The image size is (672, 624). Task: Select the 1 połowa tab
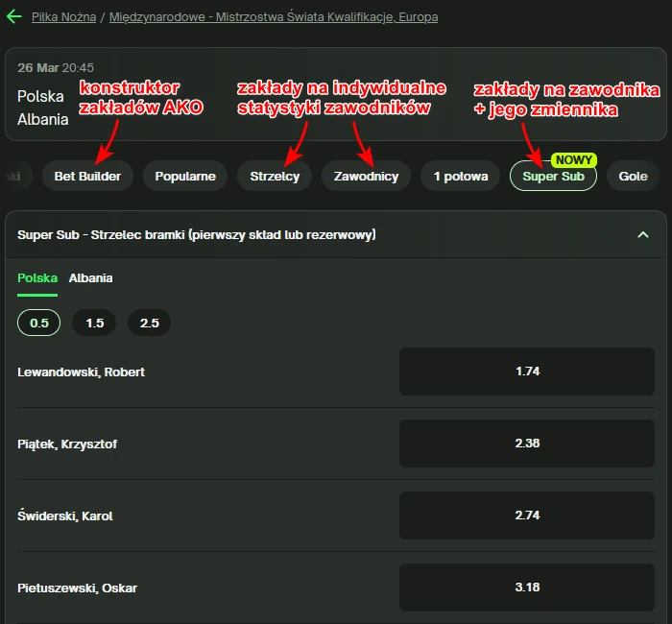click(x=461, y=176)
